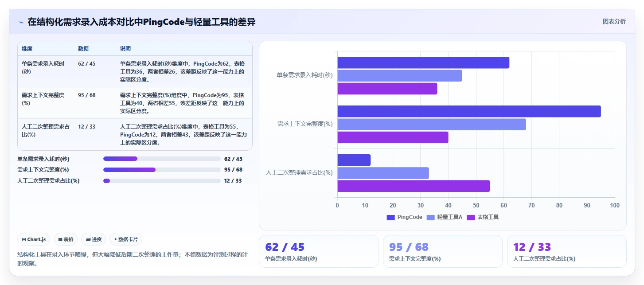Toggle PingCode legend item in chart
The image size is (644, 285).
pyautogui.click(x=404, y=217)
